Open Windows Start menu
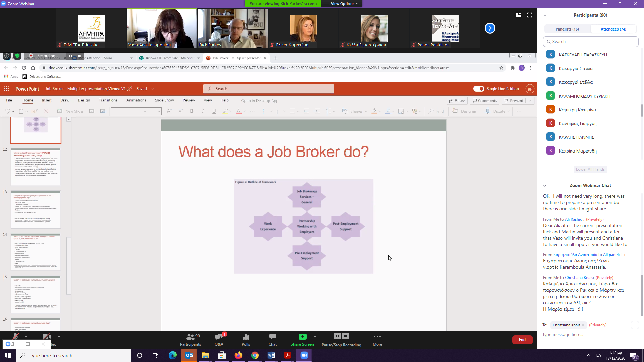The image size is (644, 362). pyautogui.click(x=8, y=355)
